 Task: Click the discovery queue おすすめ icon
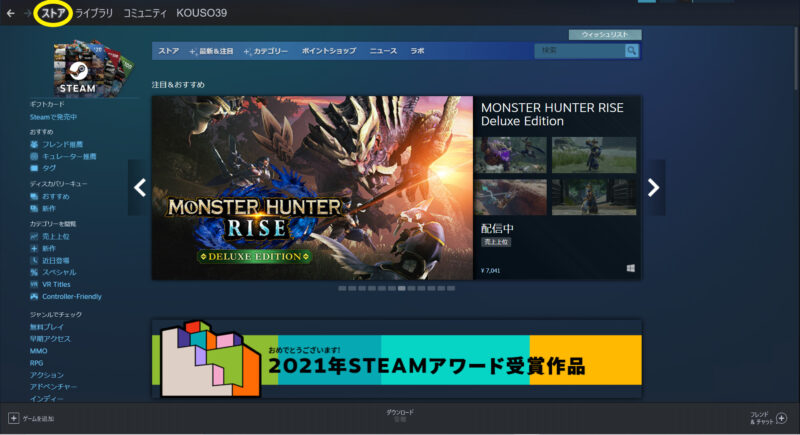(34, 196)
